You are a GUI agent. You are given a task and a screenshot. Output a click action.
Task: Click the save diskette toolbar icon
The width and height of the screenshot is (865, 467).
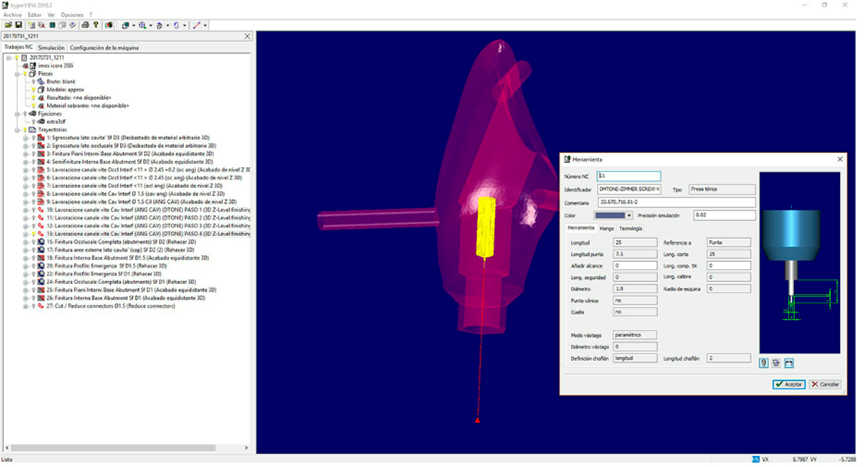pyautogui.click(x=18, y=24)
